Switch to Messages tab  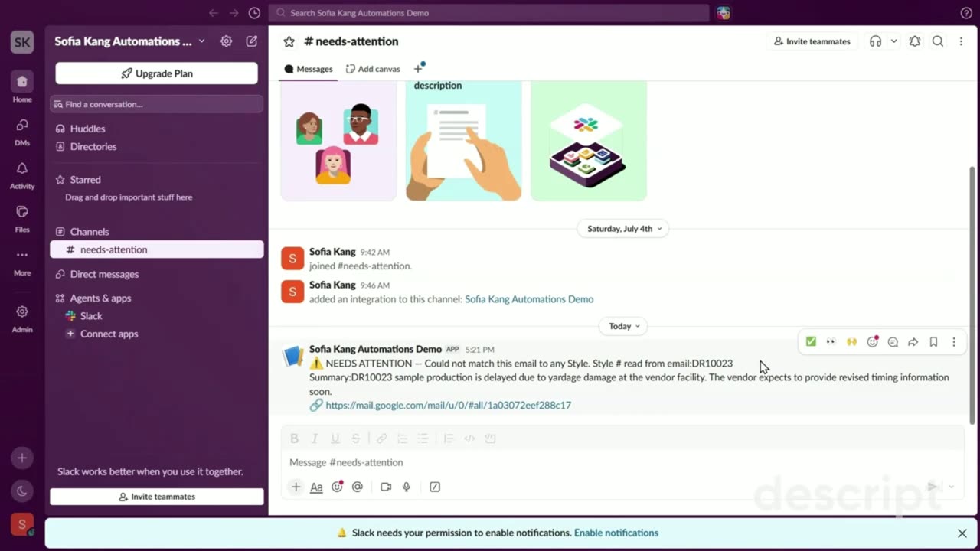tap(308, 69)
